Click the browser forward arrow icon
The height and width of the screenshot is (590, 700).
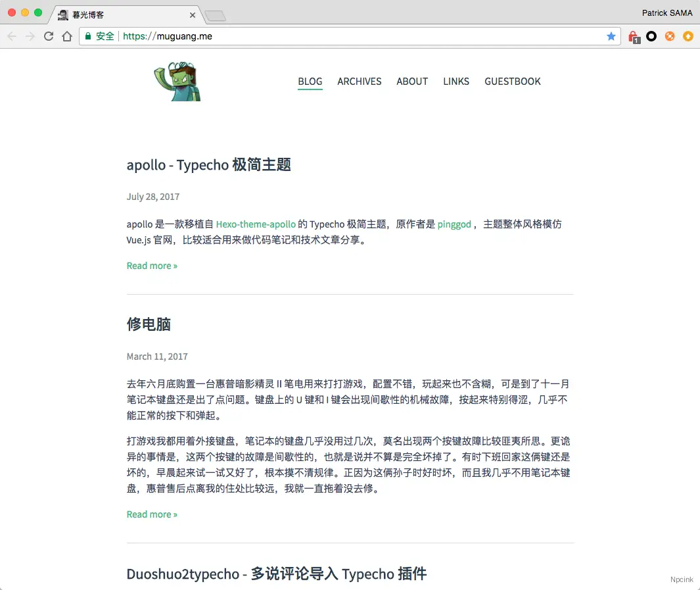point(30,36)
